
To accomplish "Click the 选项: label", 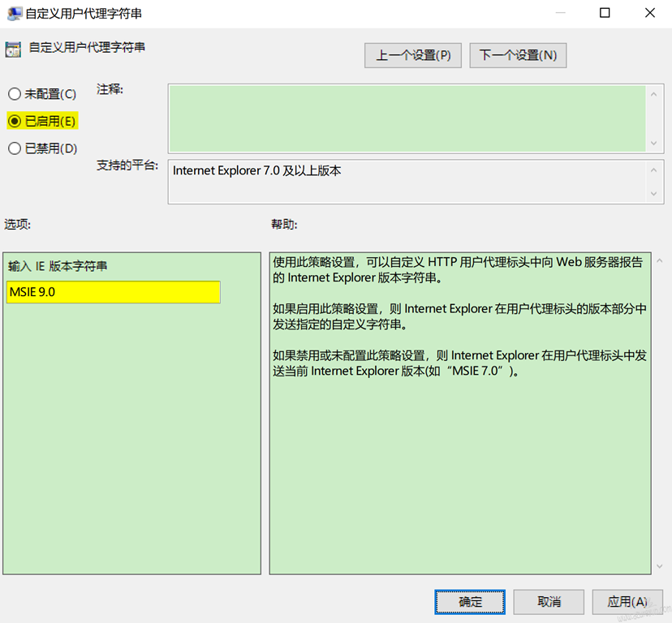I will pos(18,224).
